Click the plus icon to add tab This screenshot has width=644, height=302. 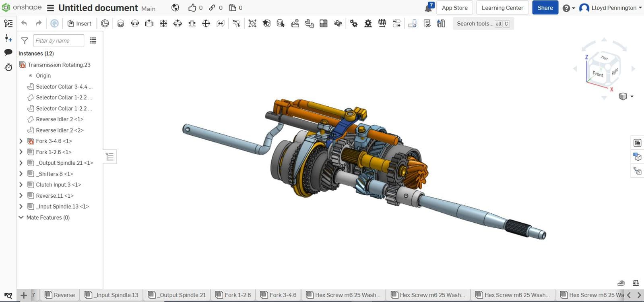tap(24, 295)
